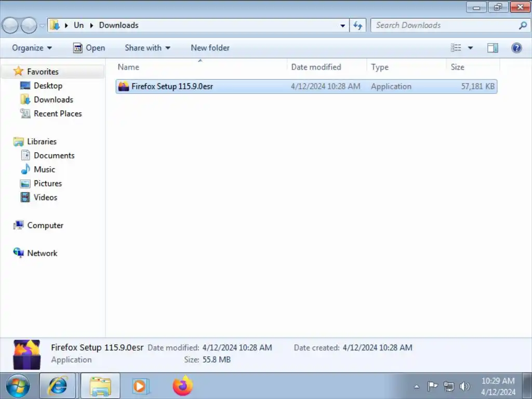
Task: Open the Videos library
Action: point(46,197)
